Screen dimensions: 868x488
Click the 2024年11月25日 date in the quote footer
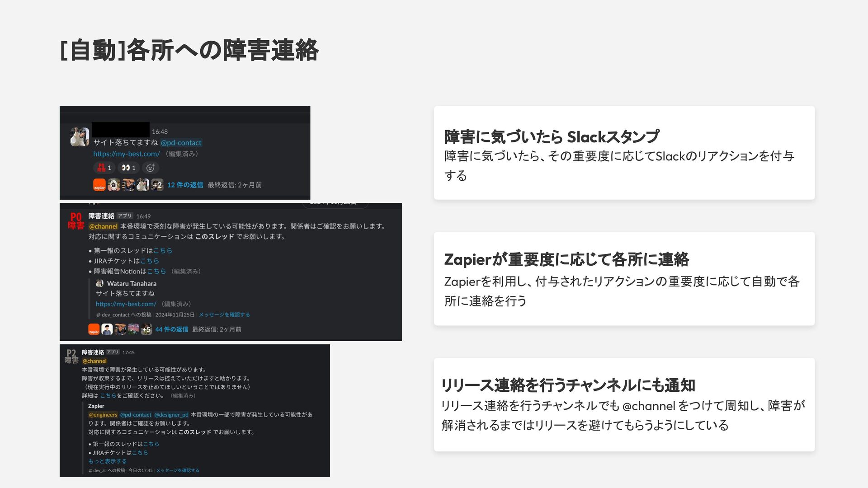point(175,314)
